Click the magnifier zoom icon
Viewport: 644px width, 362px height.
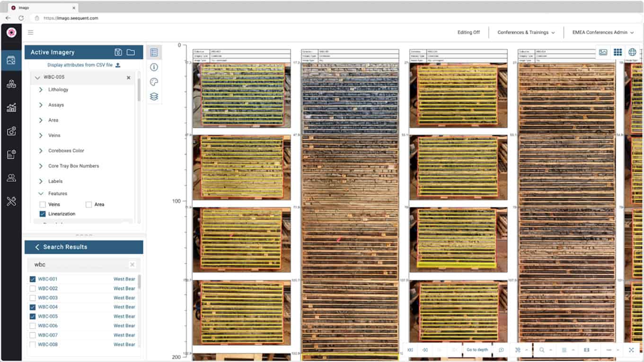[x=542, y=350]
